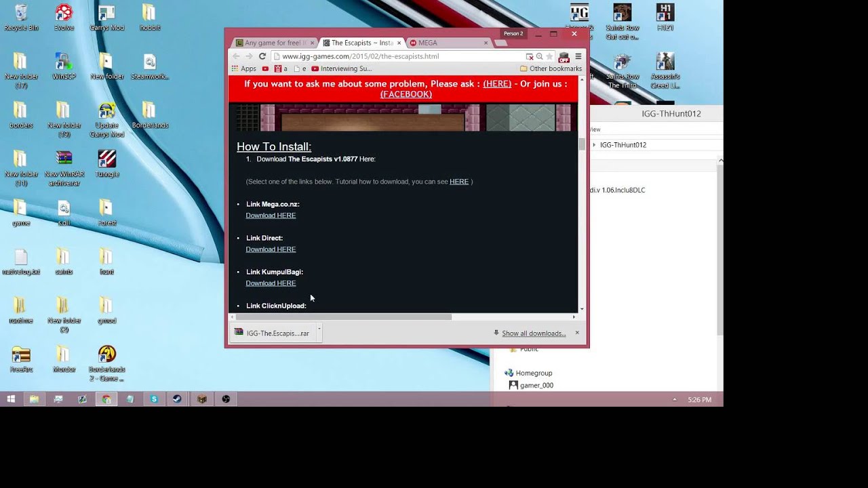Select the WinSCP desktop shortcut
The height and width of the screenshot is (488, 868).
click(x=64, y=66)
